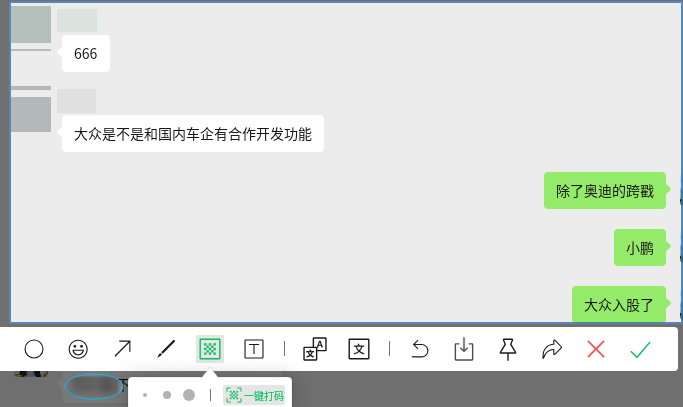Select the arrow drawing tool

tap(122, 349)
